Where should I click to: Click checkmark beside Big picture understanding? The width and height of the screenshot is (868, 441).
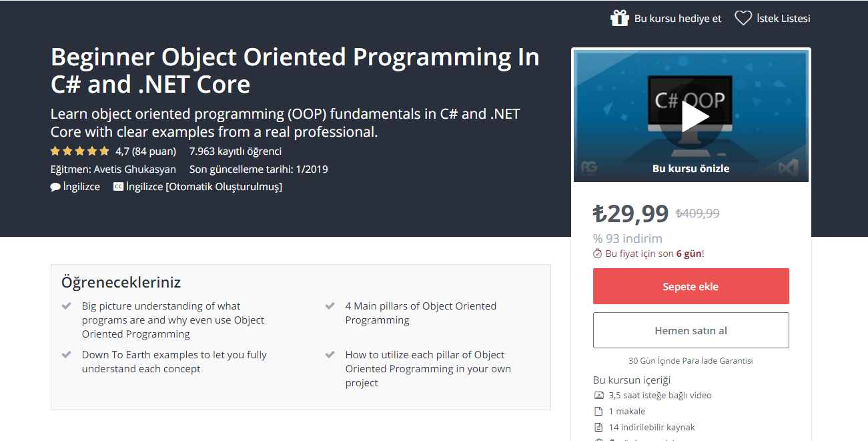67,306
